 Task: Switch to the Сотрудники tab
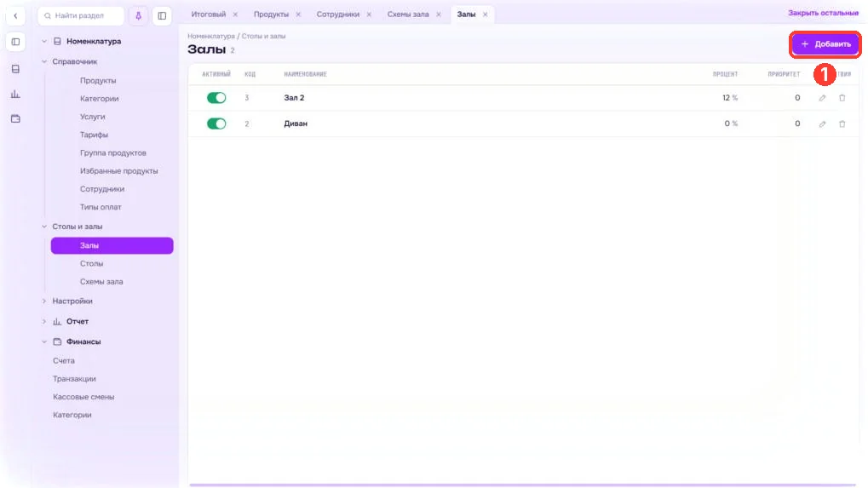pos(337,14)
